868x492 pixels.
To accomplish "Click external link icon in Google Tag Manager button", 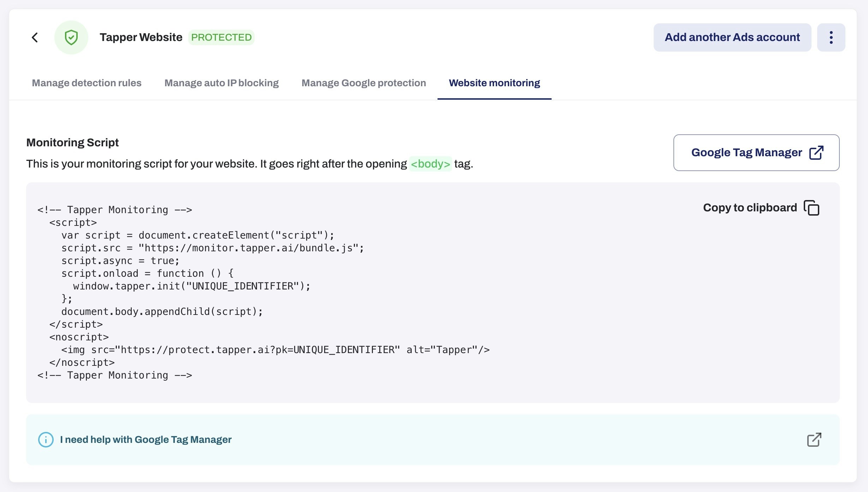I will tap(816, 153).
